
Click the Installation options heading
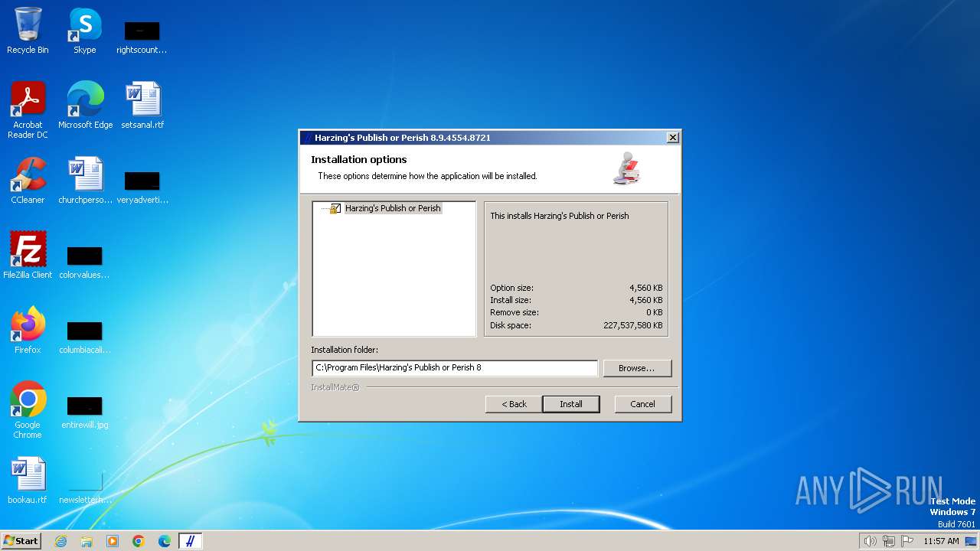click(x=359, y=159)
